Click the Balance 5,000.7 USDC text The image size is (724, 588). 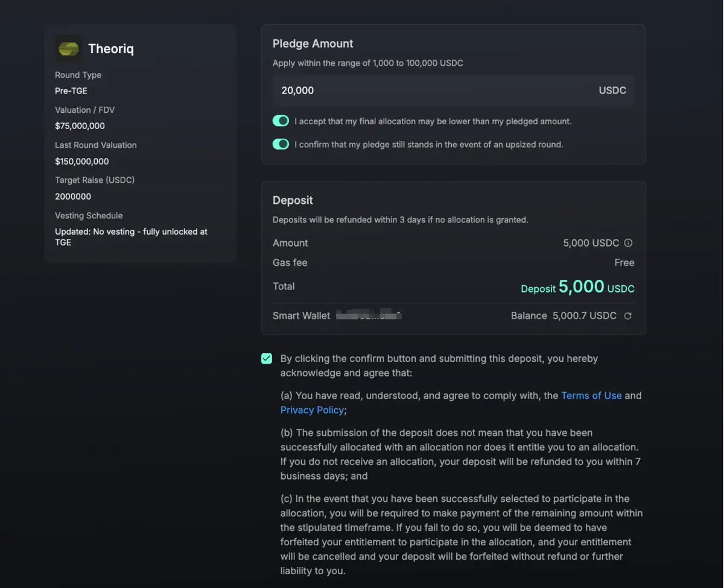[564, 316]
